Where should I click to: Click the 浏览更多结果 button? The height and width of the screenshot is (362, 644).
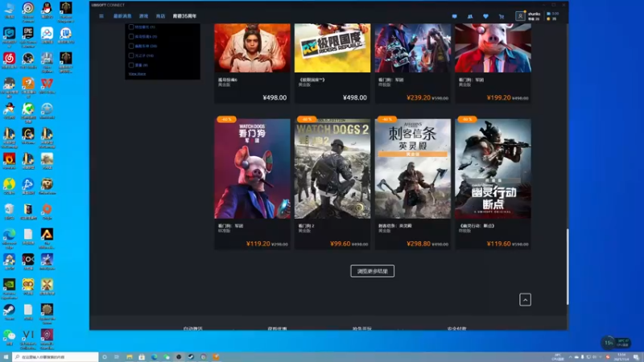[x=372, y=271]
